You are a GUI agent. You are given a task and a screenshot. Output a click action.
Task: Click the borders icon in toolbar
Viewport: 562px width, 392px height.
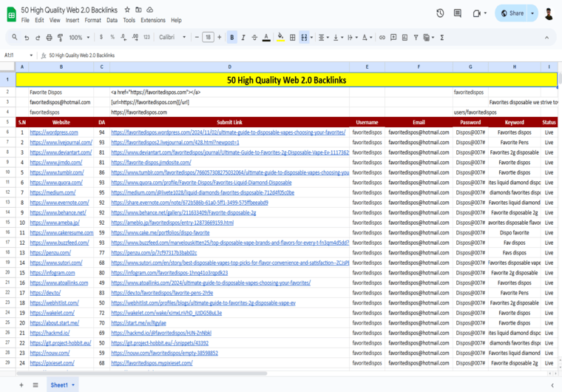point(293,37)
